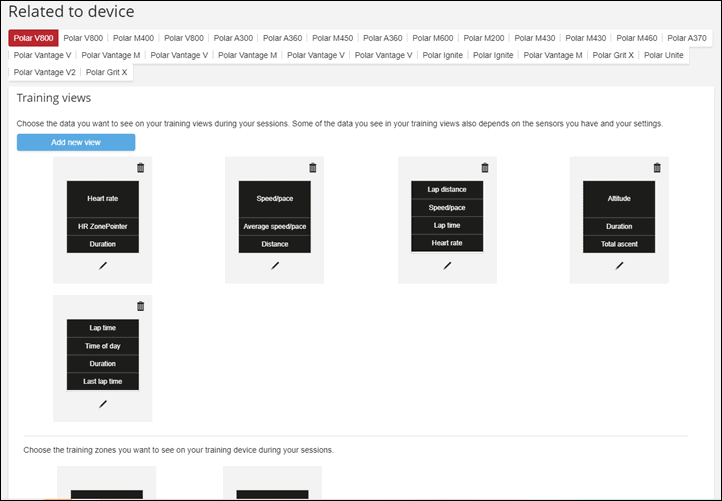The image size is (722, 501).
Task: Open the Polar M600 device tab
Action: pyautogui.click(x=432, y=38)
